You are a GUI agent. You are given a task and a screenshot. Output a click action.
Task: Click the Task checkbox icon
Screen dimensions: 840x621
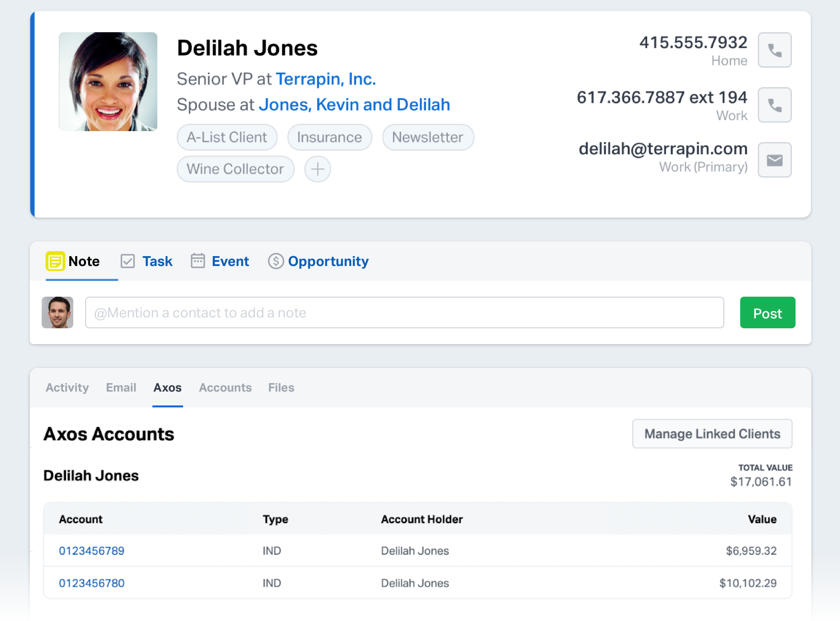pyautogui.click(x=128, y=261)
